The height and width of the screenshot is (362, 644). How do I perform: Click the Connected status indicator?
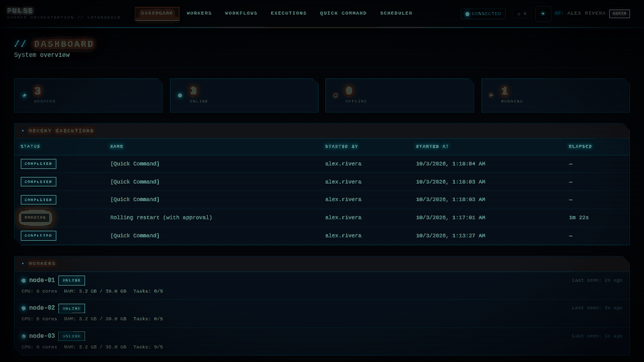[x=483, y=13]
